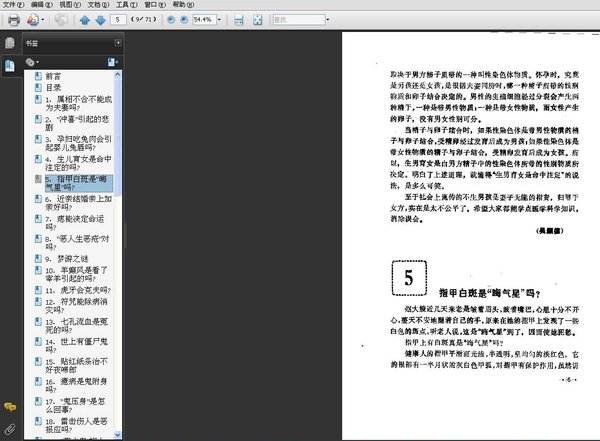600x441 pixels.
Task: Open bookmark 12 符咒能除病消灾吗
Action: click(x=76, y=305)
